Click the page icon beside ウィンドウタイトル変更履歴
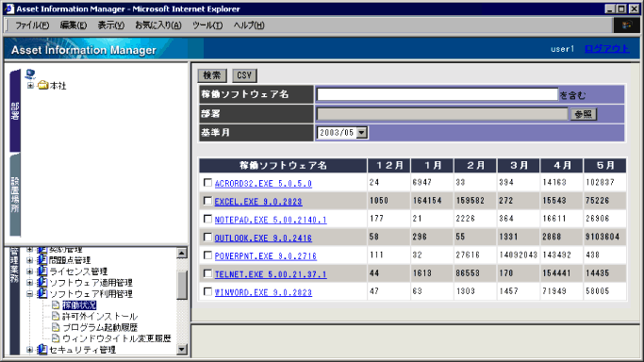 click(x=56, y=338)
